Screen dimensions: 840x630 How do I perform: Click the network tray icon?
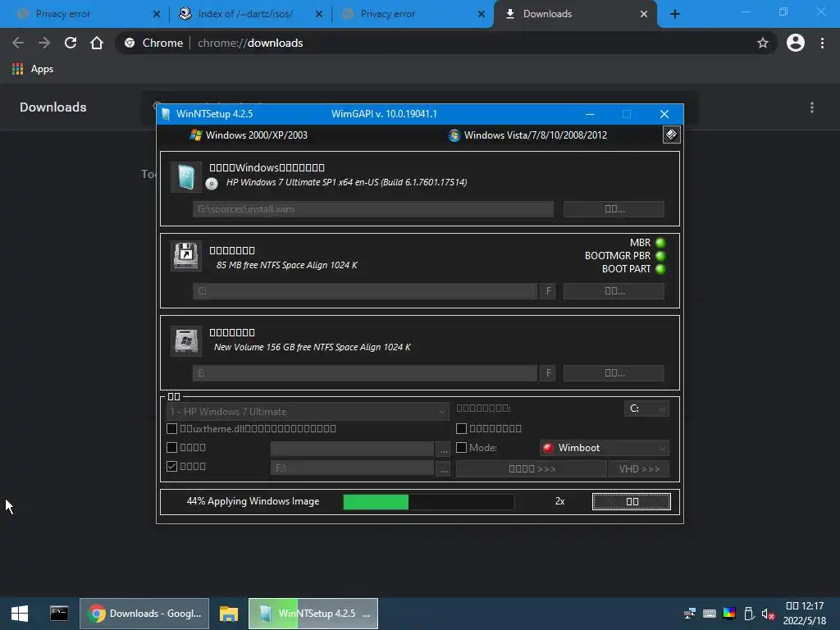click(689, 614)
